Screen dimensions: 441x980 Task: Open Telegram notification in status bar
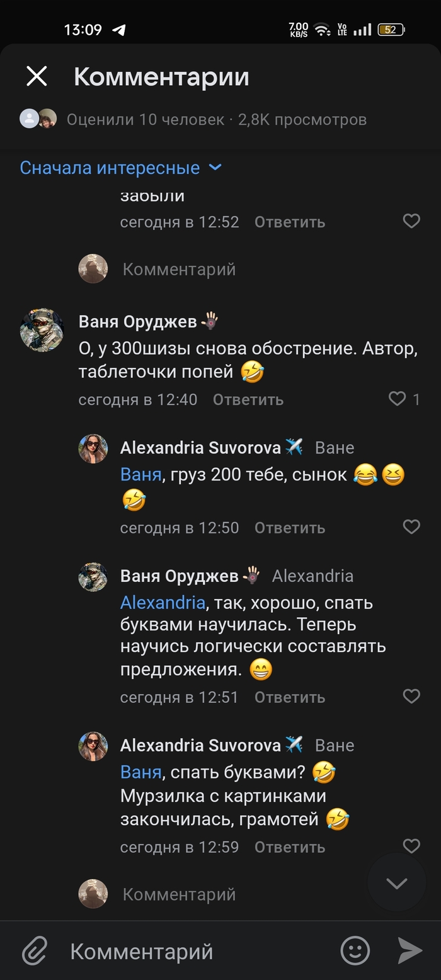tap(118, 30)
